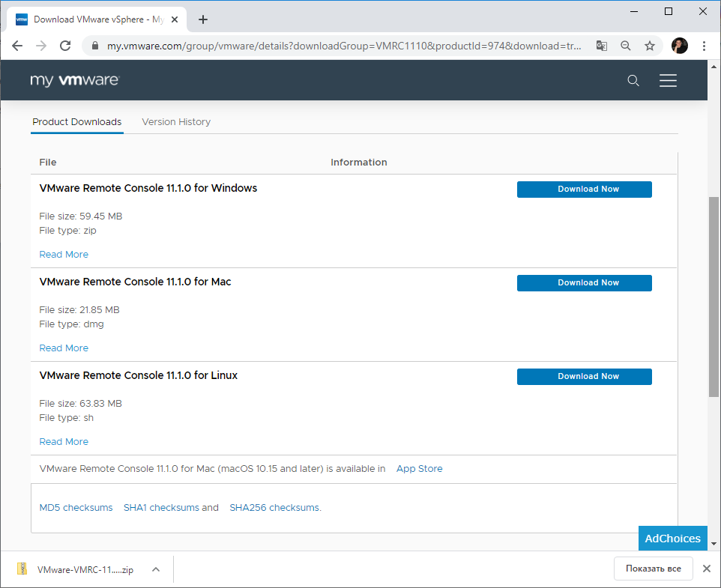Select the text 'File size: 59.45 MB'
Screen dimensions: 721x588
point(80,216)
